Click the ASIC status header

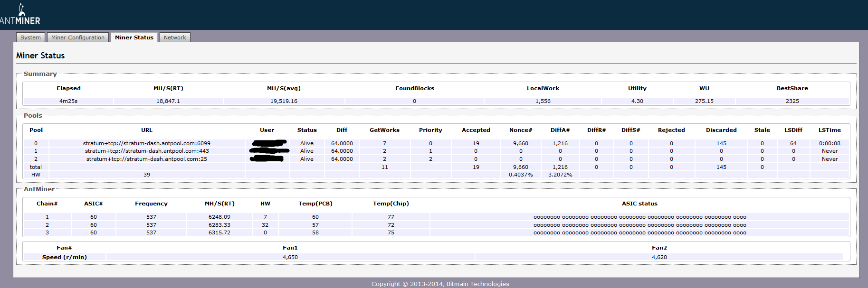click(639, 204)
